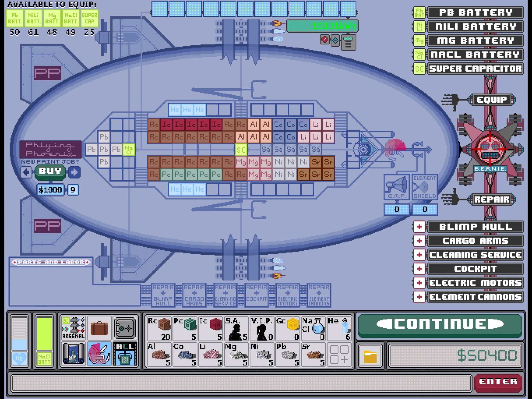532x399 pixels.
Task: Click the green paint color swatch tile
Action: point(44,334)
